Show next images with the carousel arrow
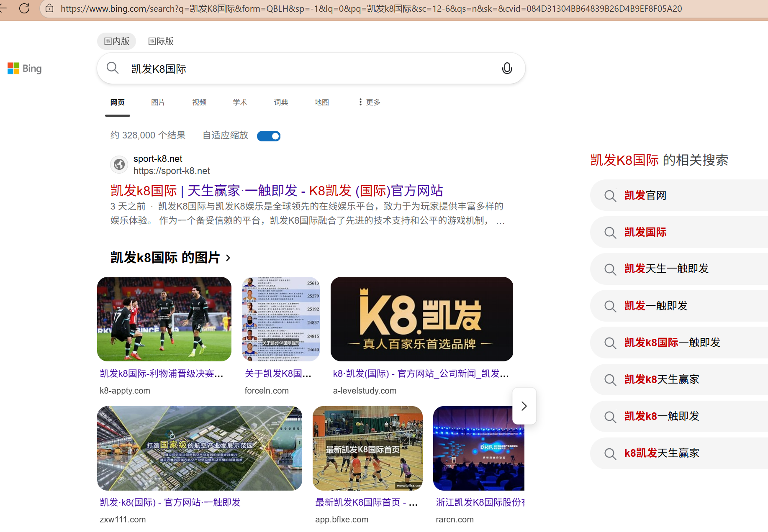768x532 pixels. click(x=524, y=406)
